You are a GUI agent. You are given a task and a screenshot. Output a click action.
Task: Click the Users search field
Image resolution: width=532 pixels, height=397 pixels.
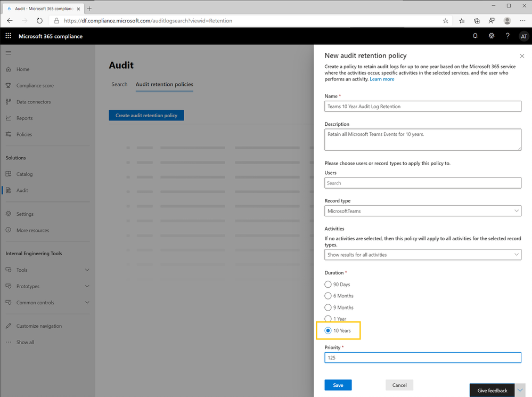click(x=423, y=183)
